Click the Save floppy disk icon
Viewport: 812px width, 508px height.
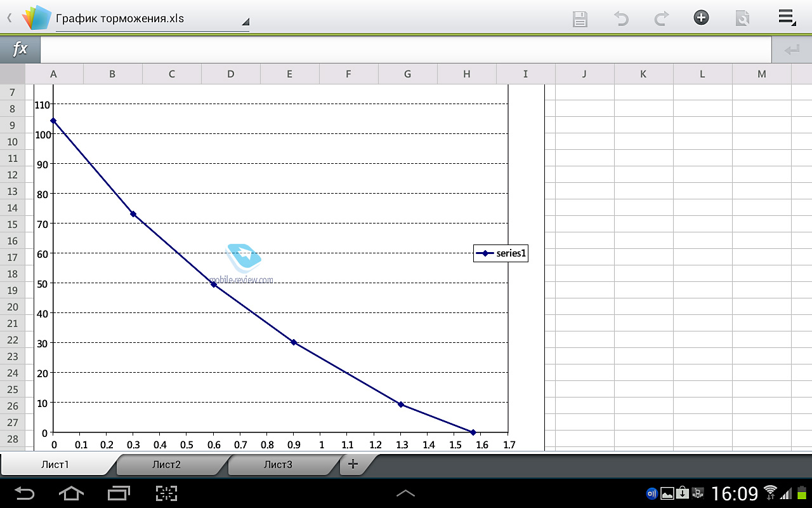(x=580, y=18)
